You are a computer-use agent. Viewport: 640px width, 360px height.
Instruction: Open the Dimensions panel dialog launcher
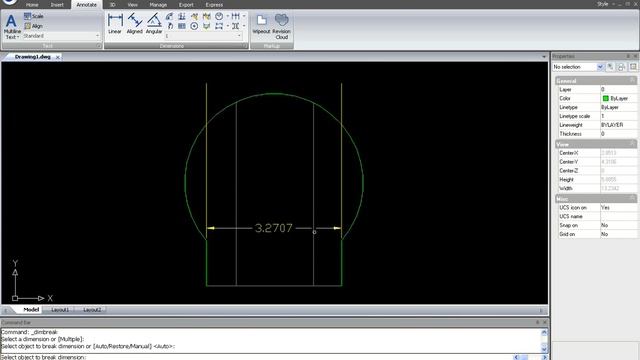(x=244, y=46)
